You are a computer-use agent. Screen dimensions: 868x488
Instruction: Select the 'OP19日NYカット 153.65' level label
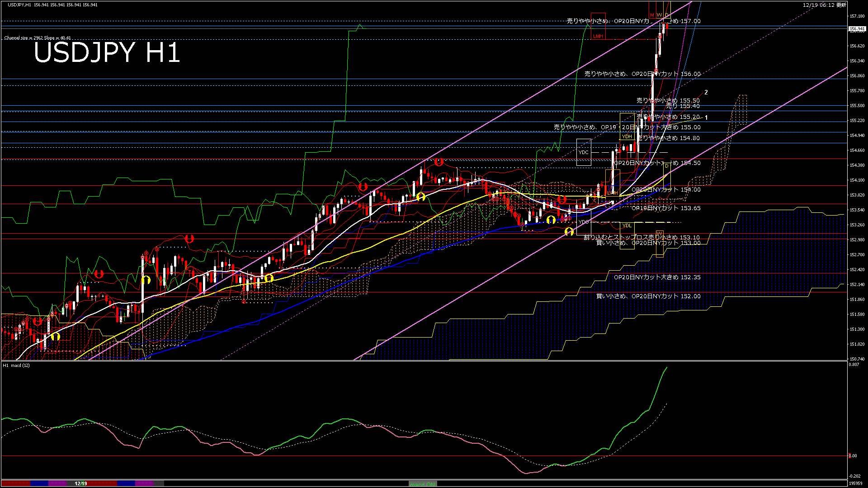point(665,208)
